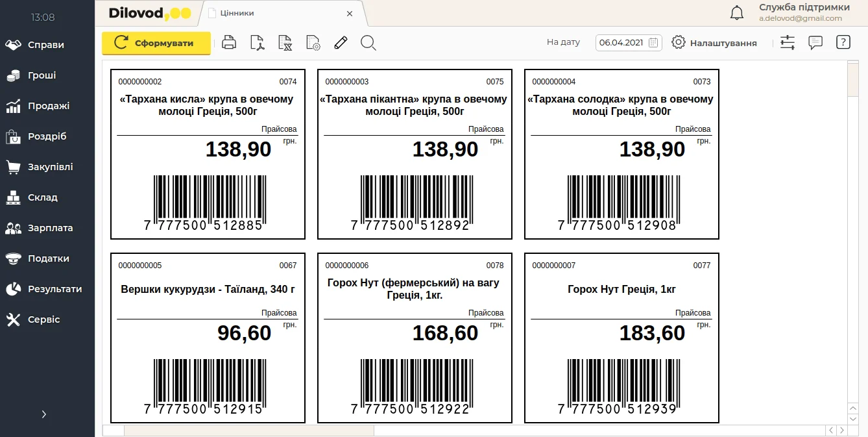This screenshot has width=868, height=437.
Task: Open the help question mark icon
Action: click(x=843, y=43)
